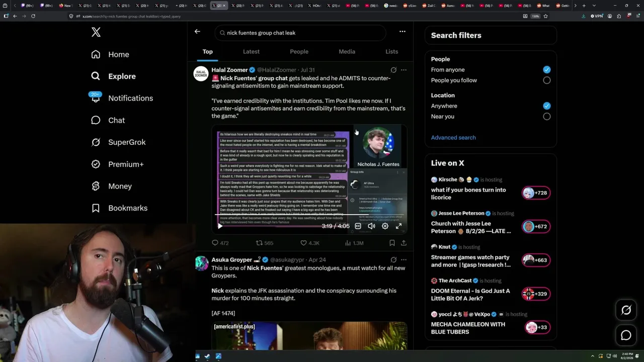Screen dimensions: 644x362
Task: Expand the video to fullscreen
Action: pos(398,226)
